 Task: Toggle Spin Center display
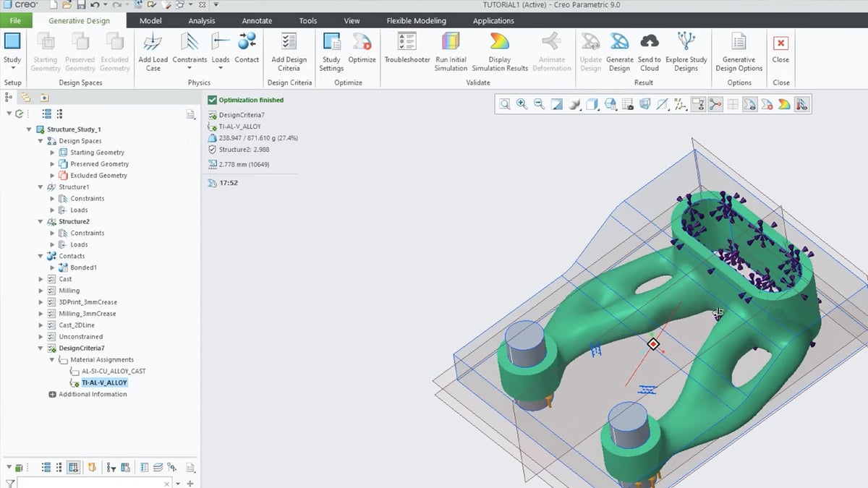coord(715,105)
